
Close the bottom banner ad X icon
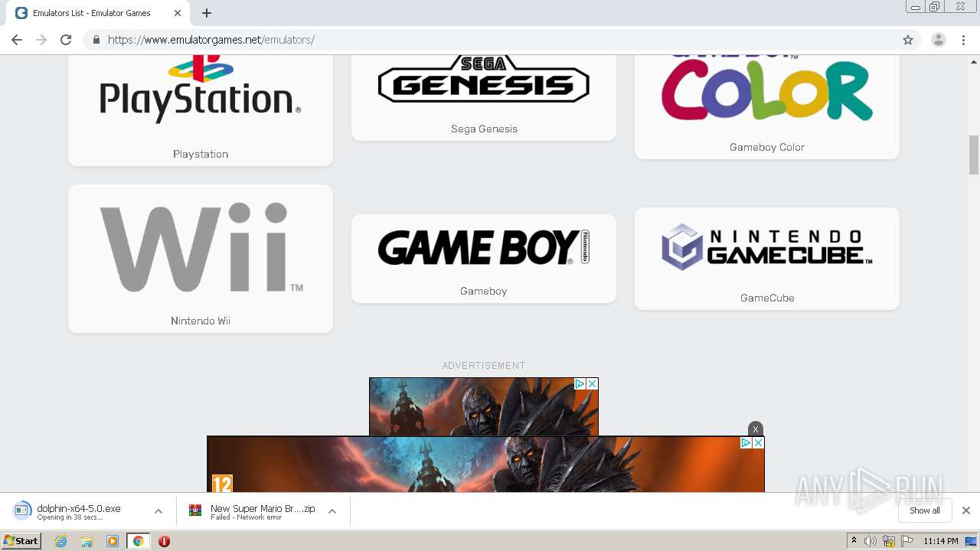point(758,443)
